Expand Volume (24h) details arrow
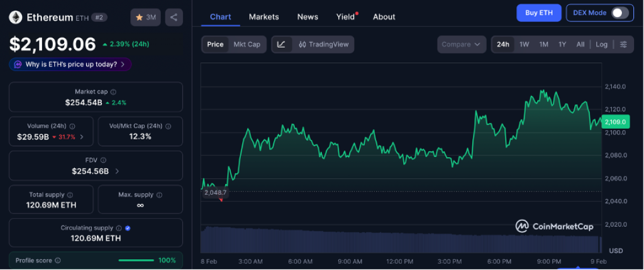 click(x=82, y=137)
